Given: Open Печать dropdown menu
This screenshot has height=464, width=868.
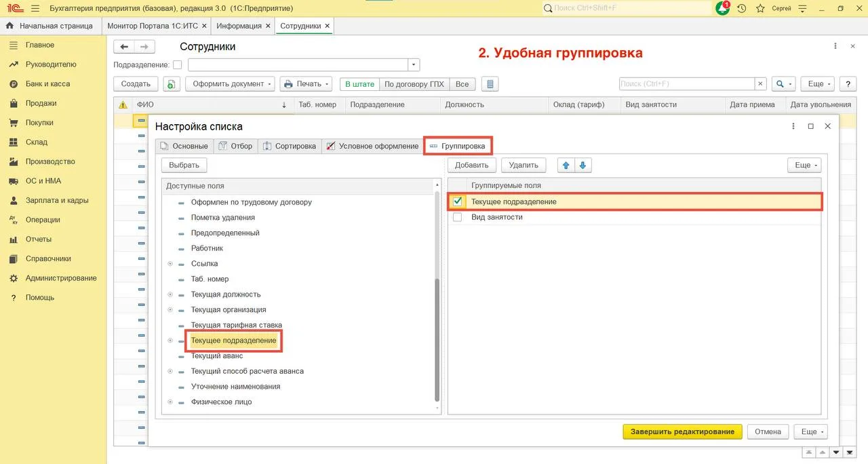Looking at the screenshot, I should pos(306,84).
